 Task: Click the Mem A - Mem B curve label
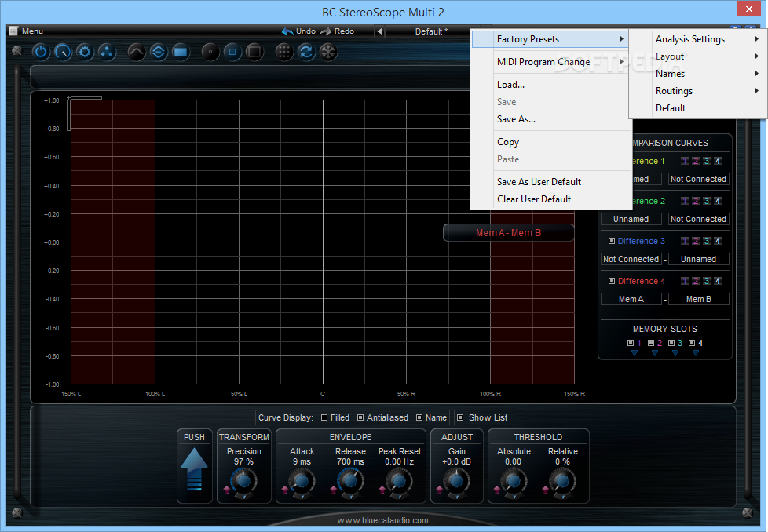508,233
